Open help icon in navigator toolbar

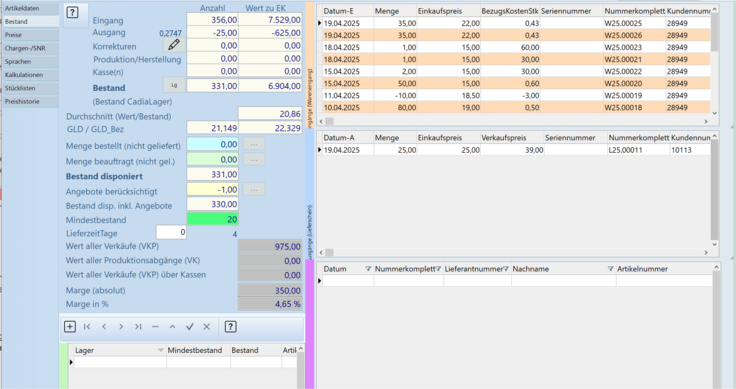point(230,327)
